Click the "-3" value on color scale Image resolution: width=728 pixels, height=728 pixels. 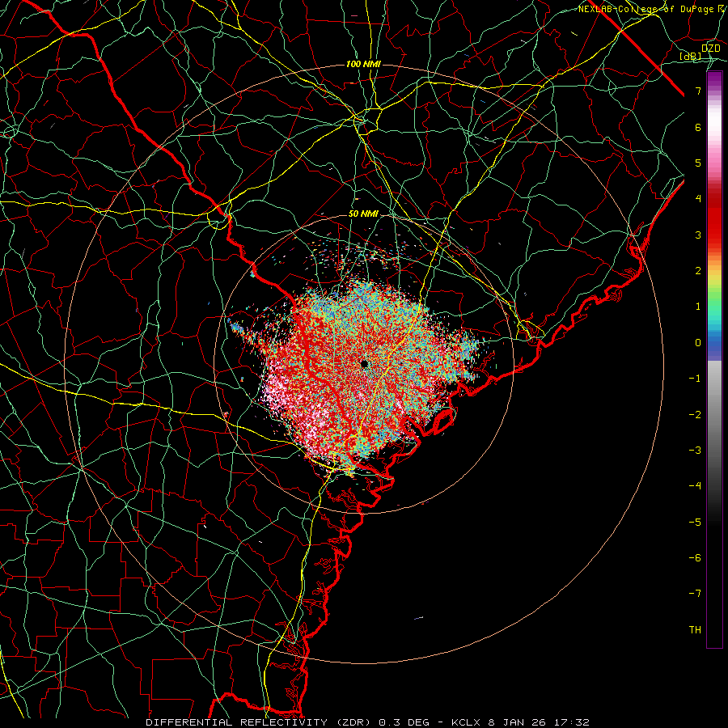pos(695,451)
